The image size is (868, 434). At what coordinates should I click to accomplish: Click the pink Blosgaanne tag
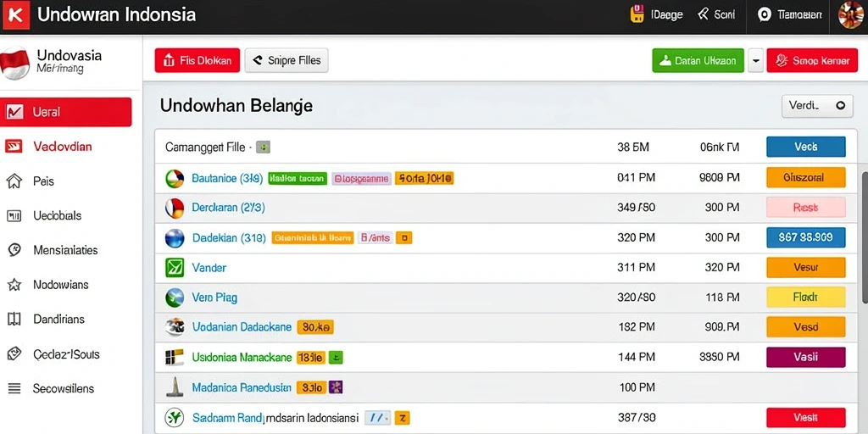click(x=361, y=178)
